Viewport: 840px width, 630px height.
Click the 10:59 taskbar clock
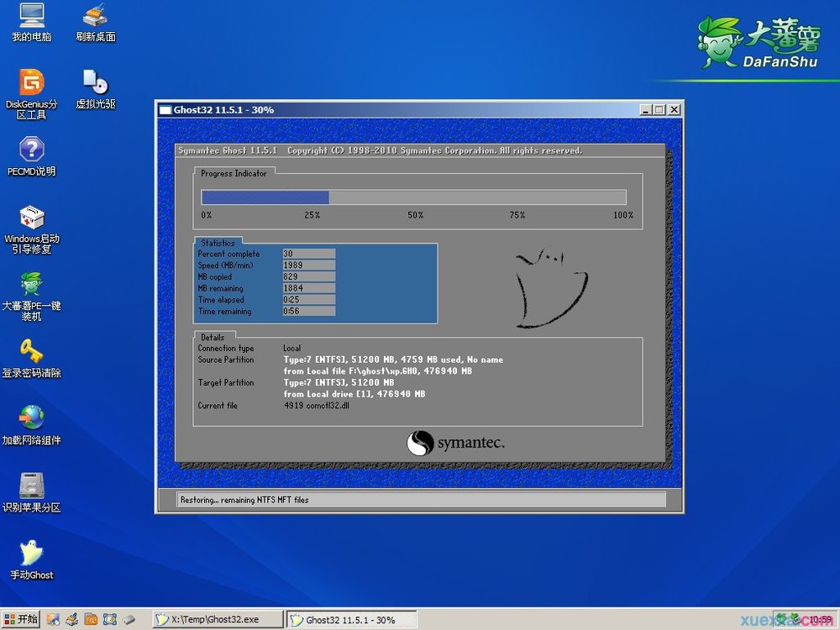pyautogui.click(x=819, y=619)
